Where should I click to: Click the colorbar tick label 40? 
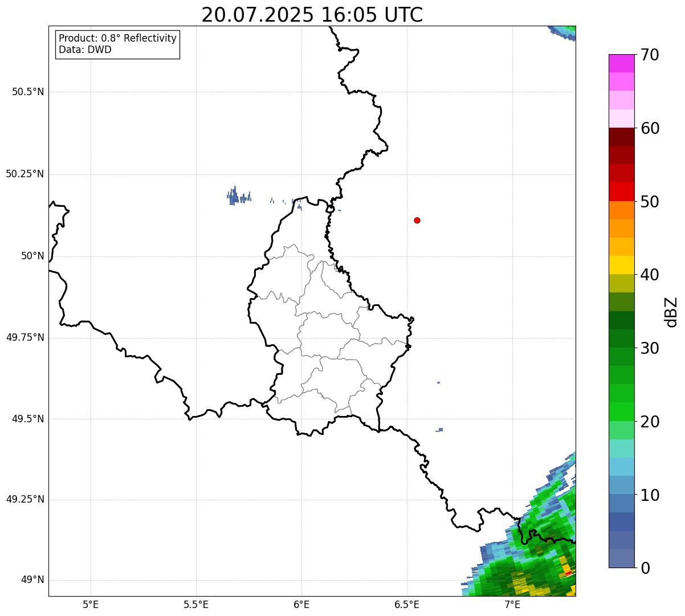pos(650,275)
